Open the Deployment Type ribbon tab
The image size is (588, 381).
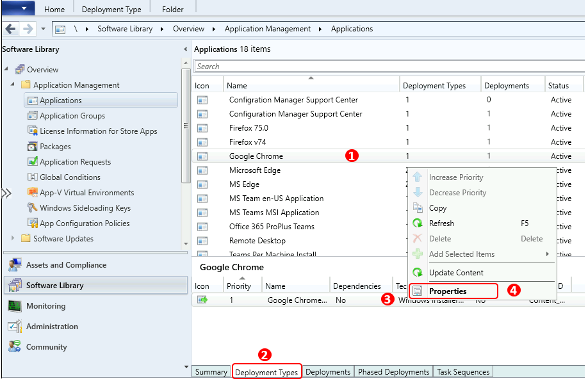111,10
